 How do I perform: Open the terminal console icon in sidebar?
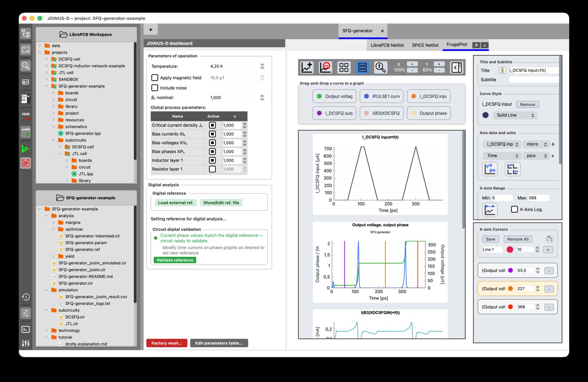(x=25, y=329)
